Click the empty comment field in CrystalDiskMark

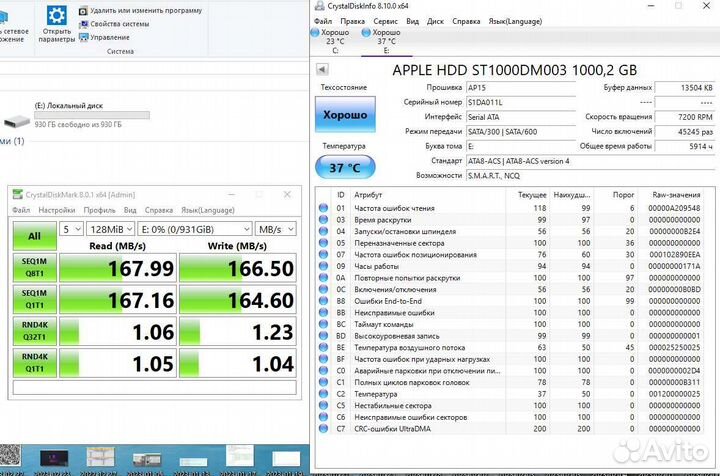coord(154,387)
